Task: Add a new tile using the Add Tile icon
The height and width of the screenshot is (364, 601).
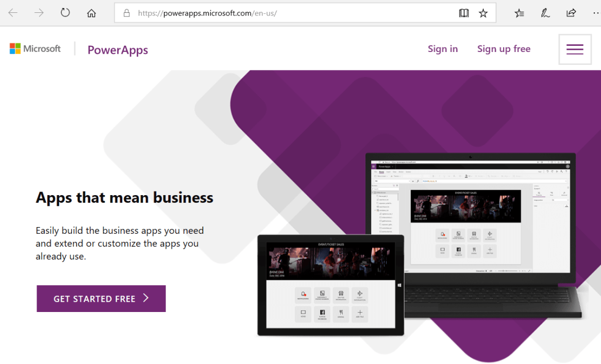Action: (360, 314)
